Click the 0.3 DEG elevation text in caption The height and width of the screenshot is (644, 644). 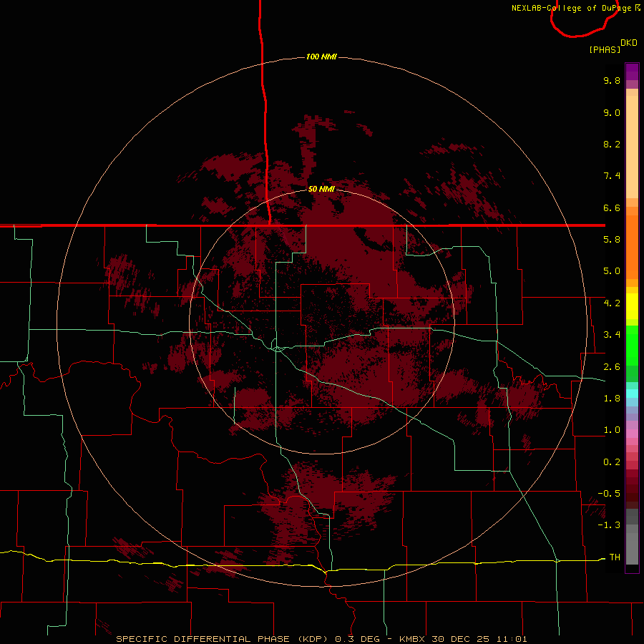358,639
